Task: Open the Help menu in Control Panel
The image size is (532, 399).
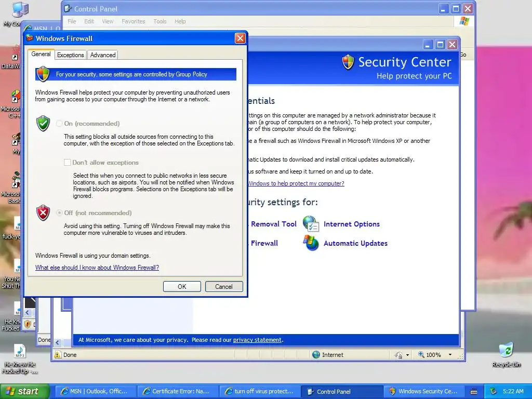Action: point(180,21)
